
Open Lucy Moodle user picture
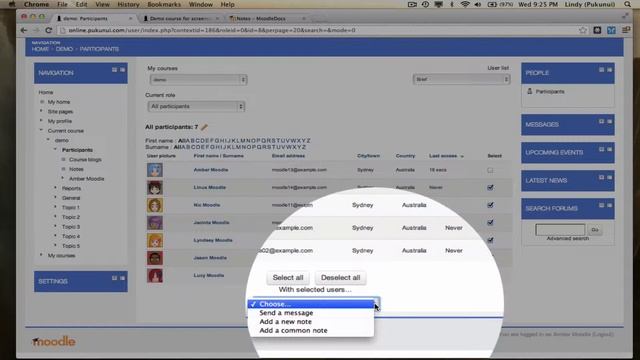click(x=155, y=275)
